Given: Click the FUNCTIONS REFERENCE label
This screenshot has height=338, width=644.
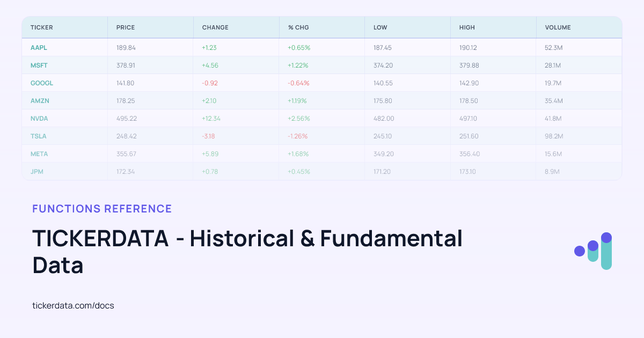Looking at the screenshot, I should click(102, 209).
